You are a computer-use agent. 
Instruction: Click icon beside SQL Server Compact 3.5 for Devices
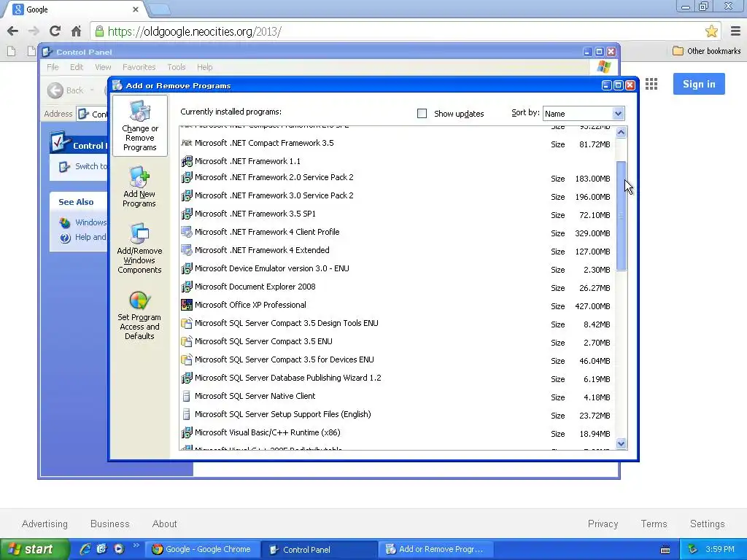click(187, 359)
